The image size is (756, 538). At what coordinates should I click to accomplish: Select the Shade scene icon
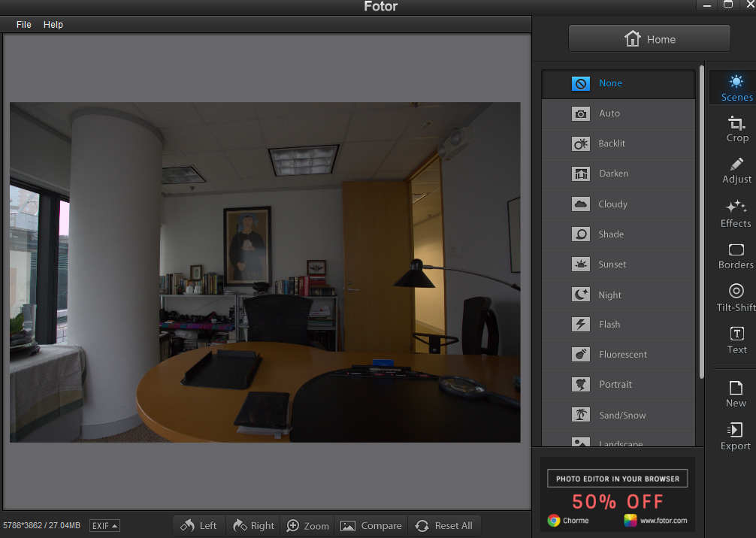pos(580,234)
